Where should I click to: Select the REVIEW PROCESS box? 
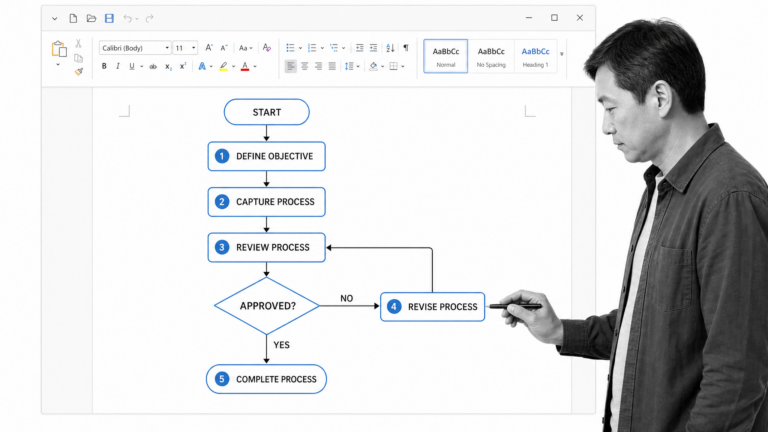[266, 247]
